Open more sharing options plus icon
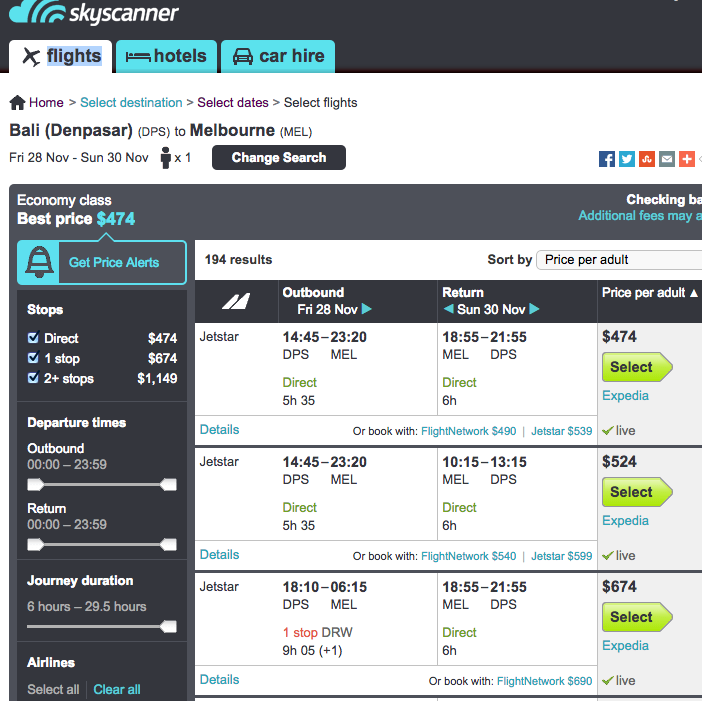The height and width of the screenshot is (701, 702). click(687, 159)
